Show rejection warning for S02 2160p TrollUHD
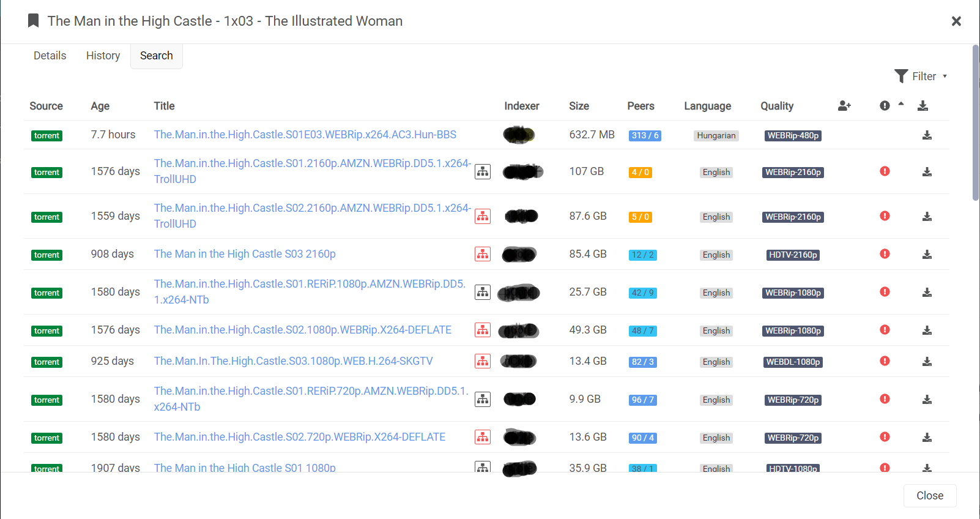This screenshot has height=519, width=980. [885, 216]
